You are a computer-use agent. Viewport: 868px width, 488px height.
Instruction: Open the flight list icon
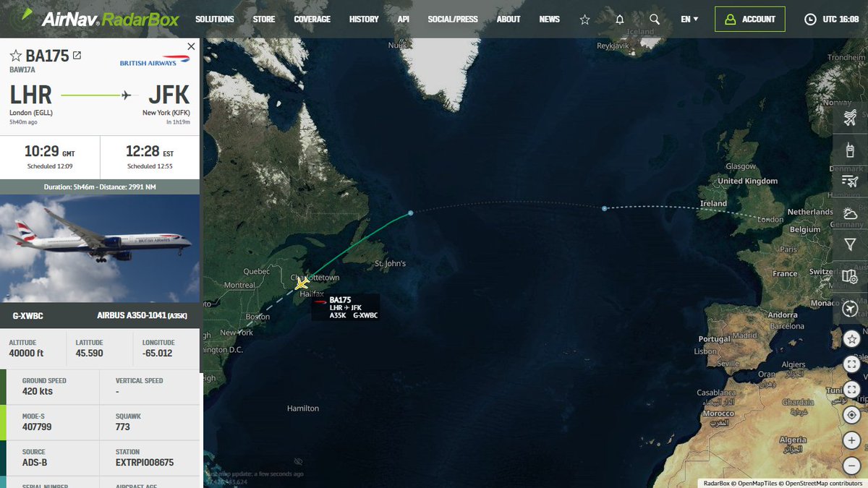coord(850,181)
